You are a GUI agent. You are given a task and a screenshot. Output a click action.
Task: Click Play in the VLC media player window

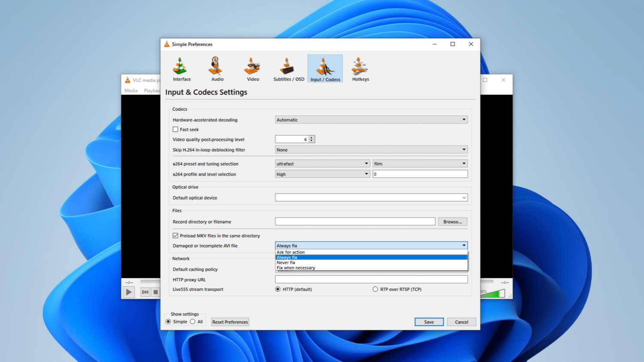tap(128, 292)
